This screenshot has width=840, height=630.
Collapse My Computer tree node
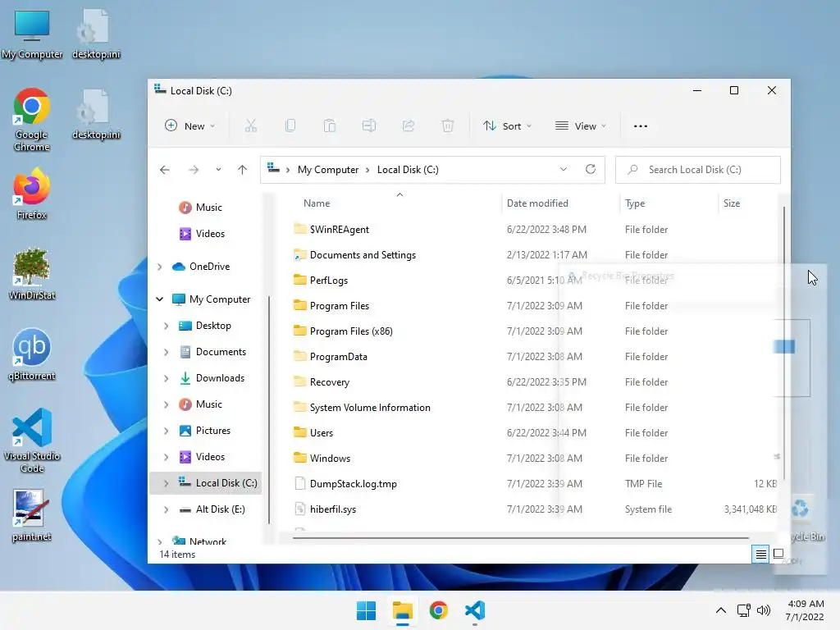click(x=159, y=299)
